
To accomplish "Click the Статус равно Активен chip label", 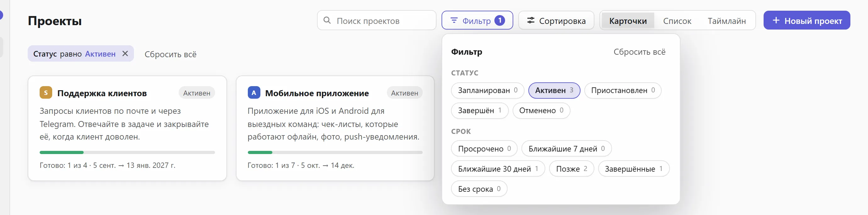I will pyautogui.click(x=74, y=54).
